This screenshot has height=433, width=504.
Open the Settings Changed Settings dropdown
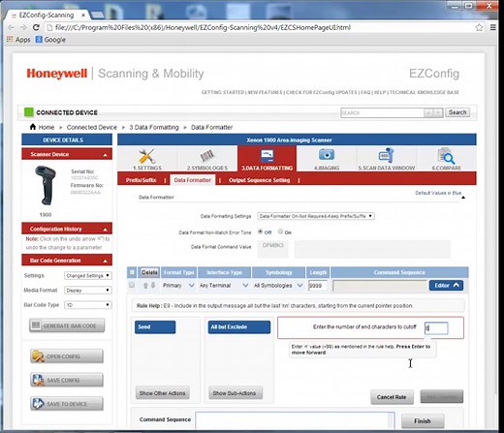click(x=87, y=275)
